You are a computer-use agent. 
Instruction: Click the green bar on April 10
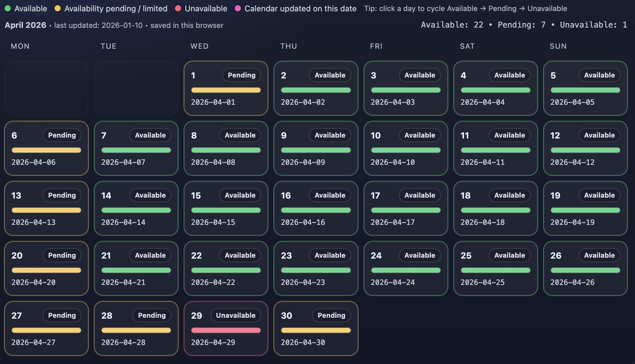[405, 150]
